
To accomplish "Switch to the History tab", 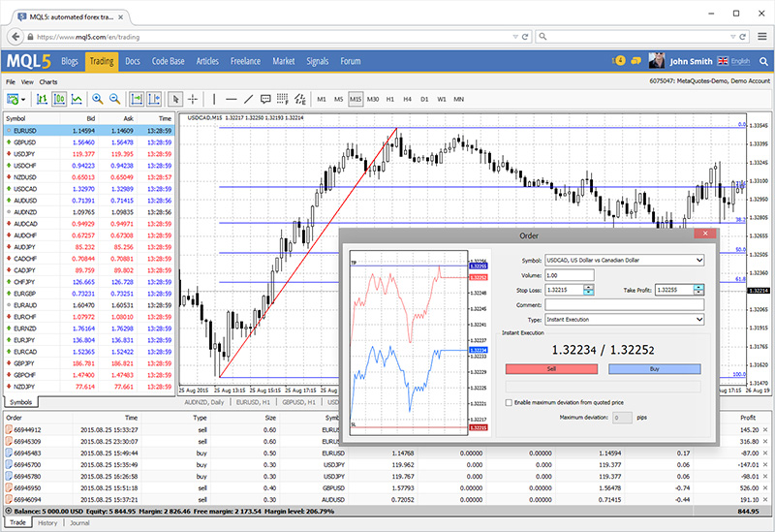I will 47,523.
